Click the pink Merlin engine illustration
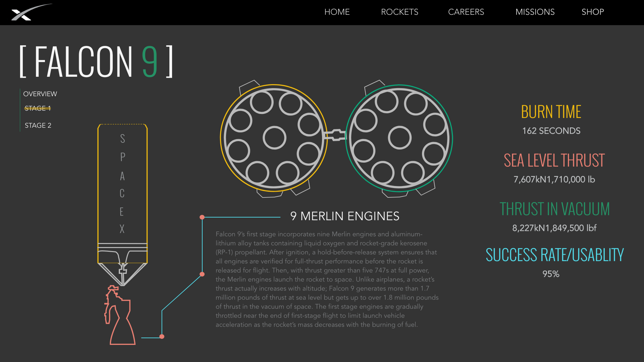Screen dimensions: 644x362 120,315
